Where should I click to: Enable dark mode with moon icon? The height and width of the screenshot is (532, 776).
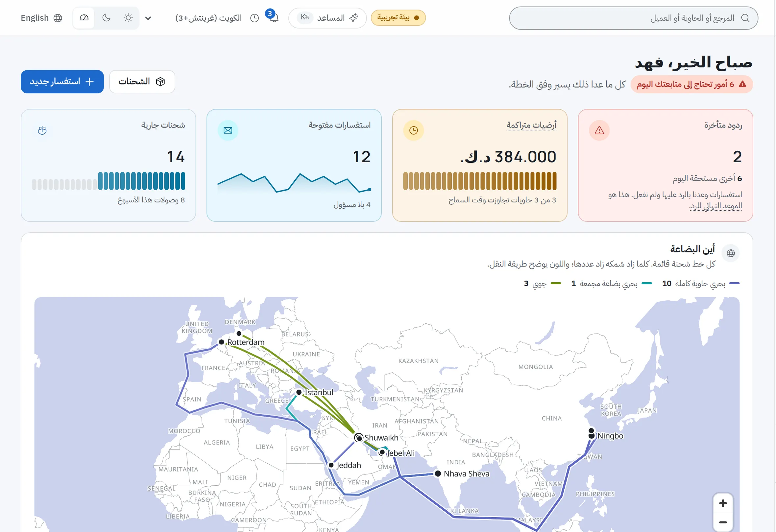pos(106,18)
